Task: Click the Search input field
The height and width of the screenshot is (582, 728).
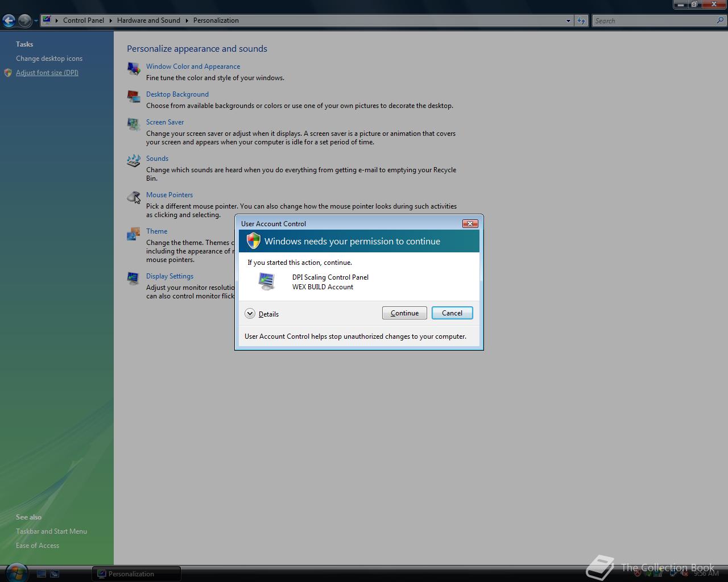Action: tap(654, 20)
